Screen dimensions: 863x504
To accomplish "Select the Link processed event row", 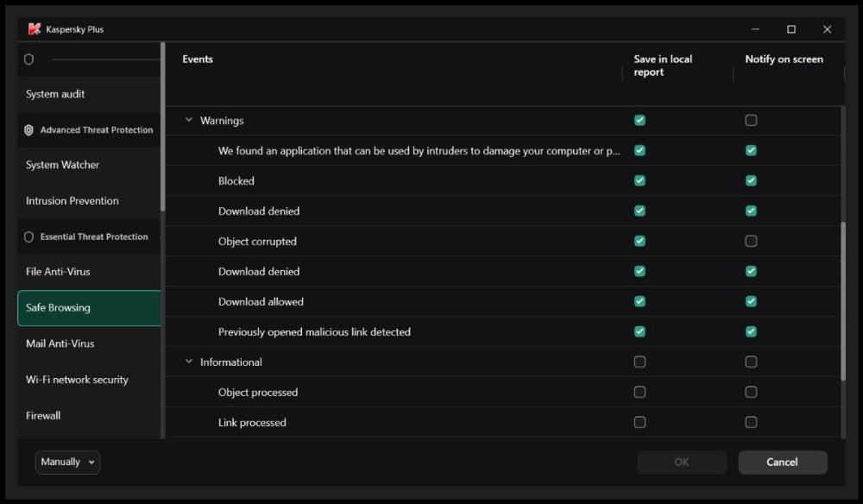I will pyautogui.click(x=503, y=423).
